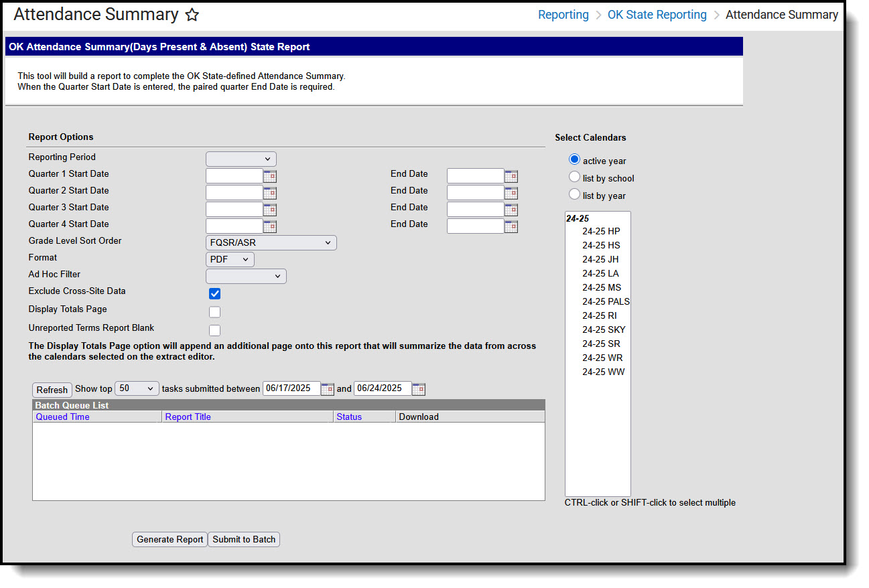869x588 pixels.
Task: Open calendar icon beside 06/24/2025 date
Action: point(418,389)
